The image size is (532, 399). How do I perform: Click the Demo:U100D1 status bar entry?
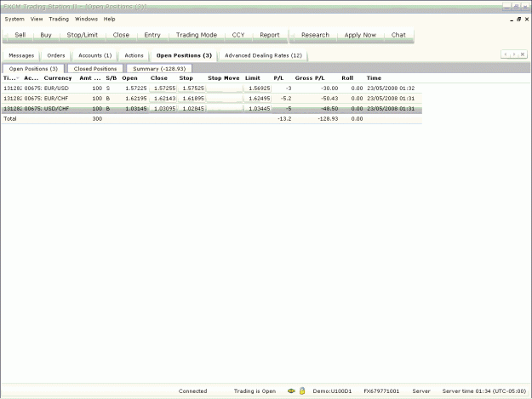click(x=332, y=391)
